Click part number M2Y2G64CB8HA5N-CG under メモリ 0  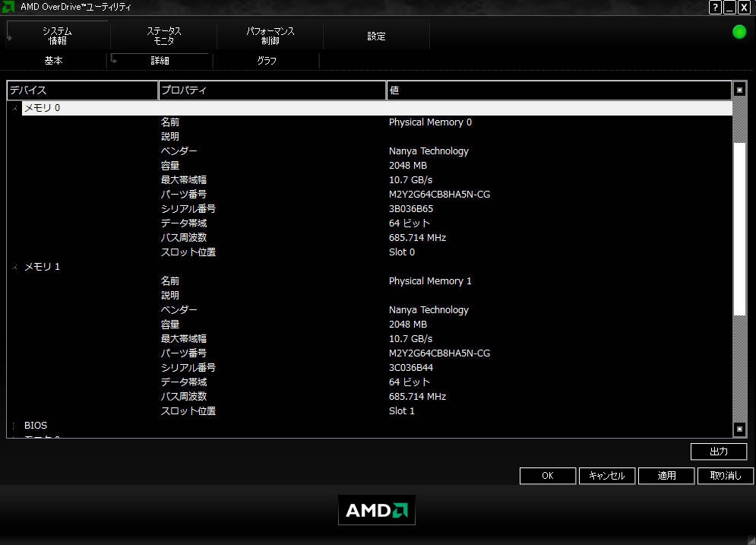pos(439,195)
